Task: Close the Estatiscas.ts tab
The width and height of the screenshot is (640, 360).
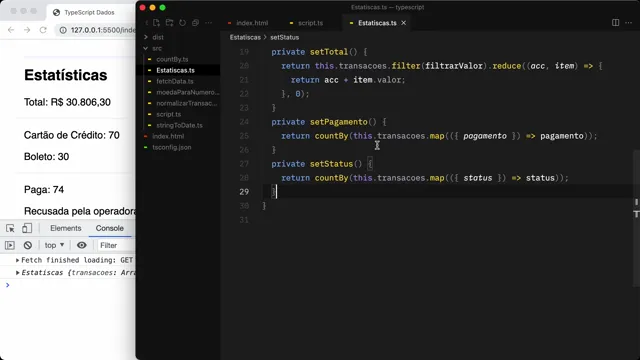Action: point(404,23)
